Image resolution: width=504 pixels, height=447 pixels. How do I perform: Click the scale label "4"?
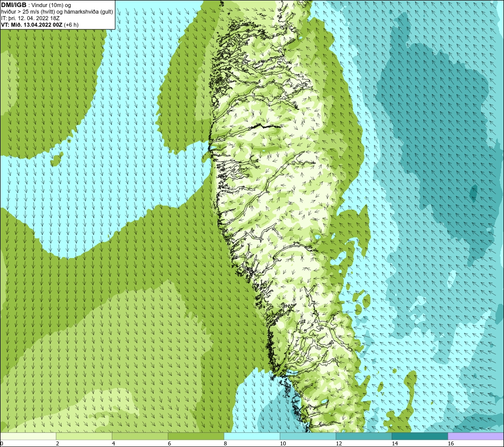tap(113, 443)
